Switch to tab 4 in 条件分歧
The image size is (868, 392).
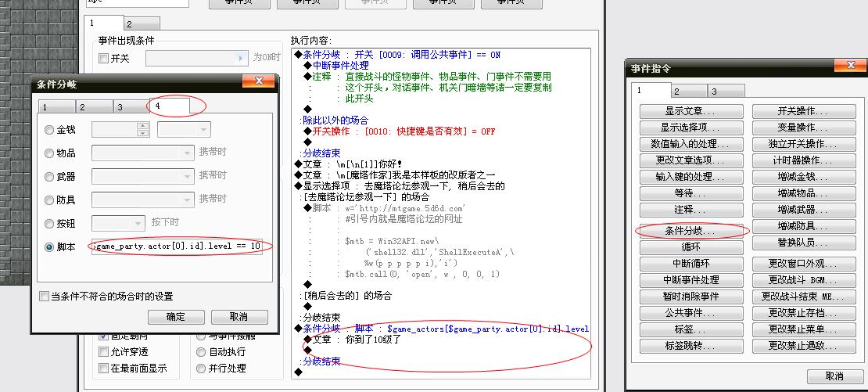(168, 106)
